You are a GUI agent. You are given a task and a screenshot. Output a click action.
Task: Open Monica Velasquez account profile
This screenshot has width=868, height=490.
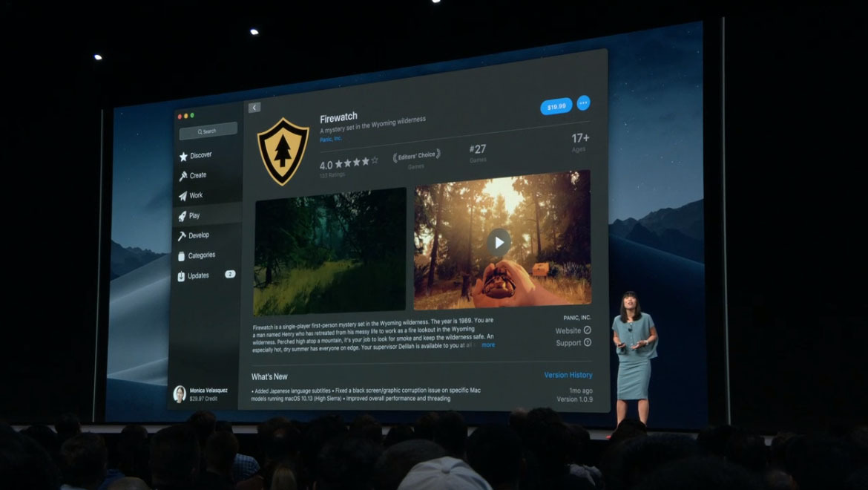[x=200, y=392]
